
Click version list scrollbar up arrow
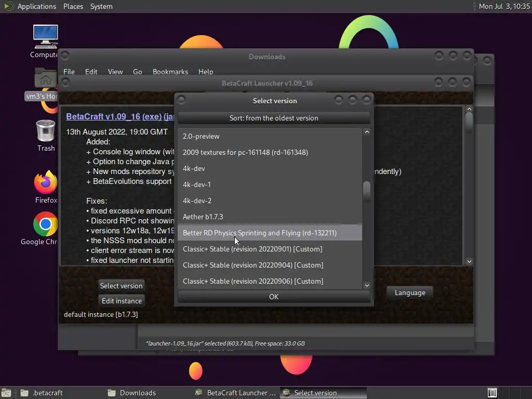367,132
